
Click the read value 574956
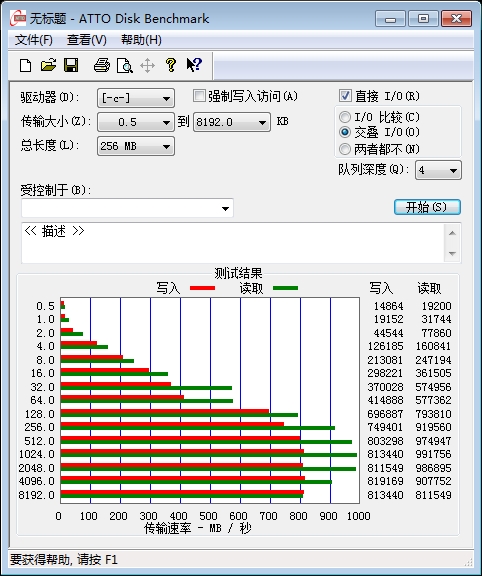point(433,387)
